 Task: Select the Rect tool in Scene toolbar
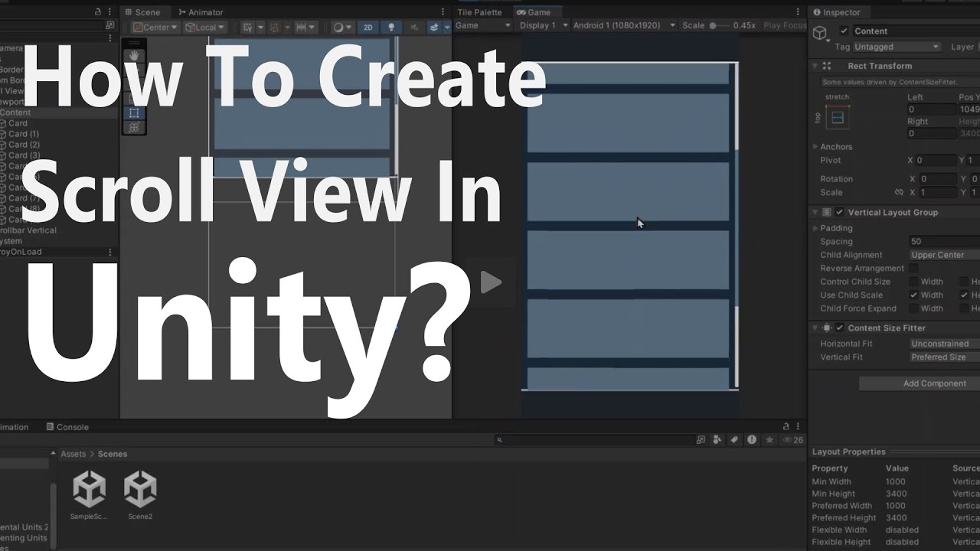click(x=134, y=112)
